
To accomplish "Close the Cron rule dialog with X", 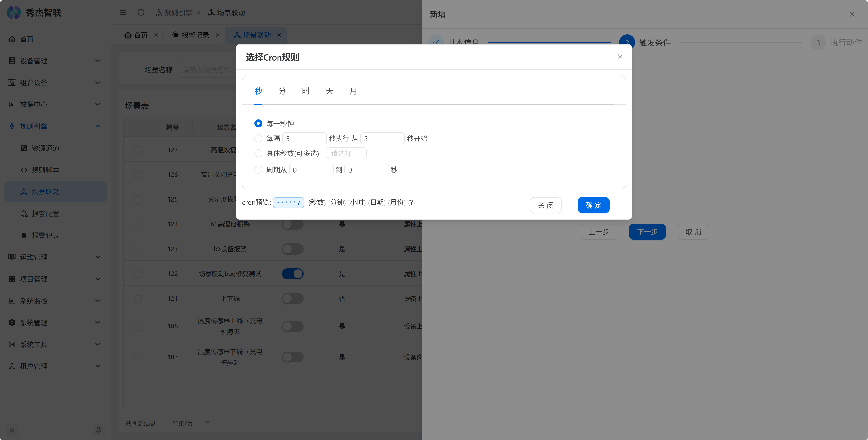I will 620,57.
